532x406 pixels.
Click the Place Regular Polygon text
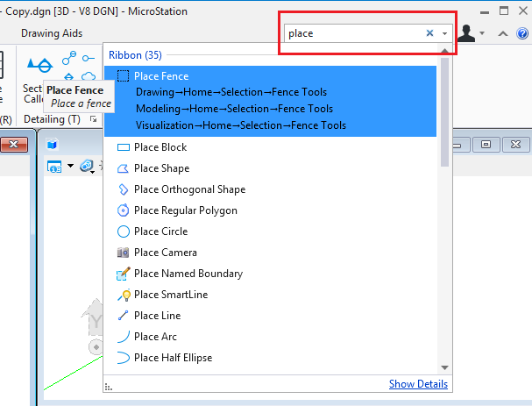[x=186, y=210]
